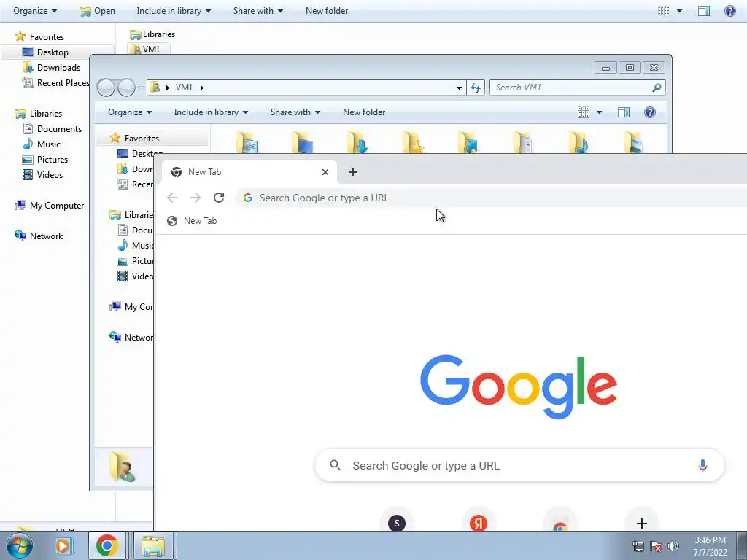Open My Music folder icon in VM1 window

point(580,142)
